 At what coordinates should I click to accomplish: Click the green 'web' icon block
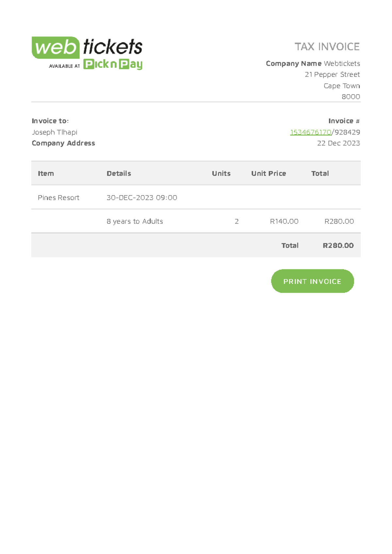pos(56,47)
